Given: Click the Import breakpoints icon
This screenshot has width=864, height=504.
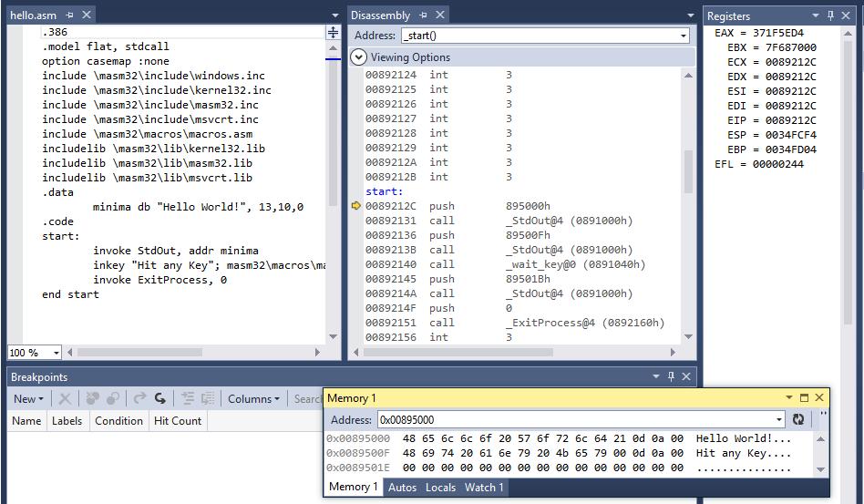Looking at the screenshot, I should pos(159,399).
